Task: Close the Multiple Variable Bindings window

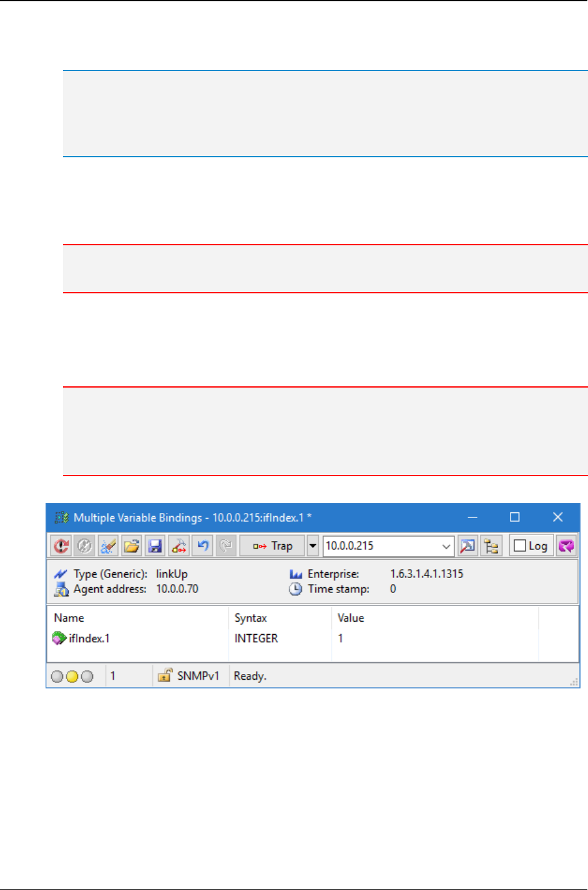Action: [558, 517]
